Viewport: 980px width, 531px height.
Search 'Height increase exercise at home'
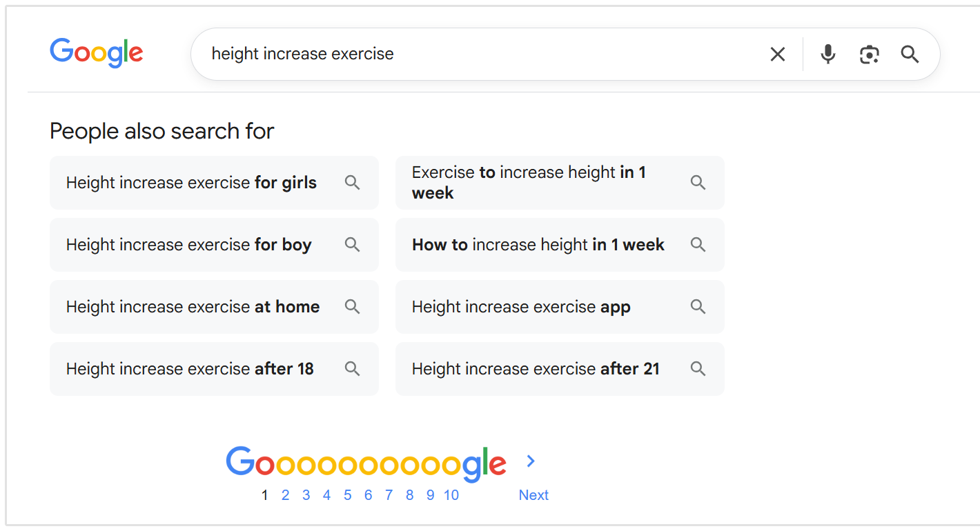click(x=193, y=306)
